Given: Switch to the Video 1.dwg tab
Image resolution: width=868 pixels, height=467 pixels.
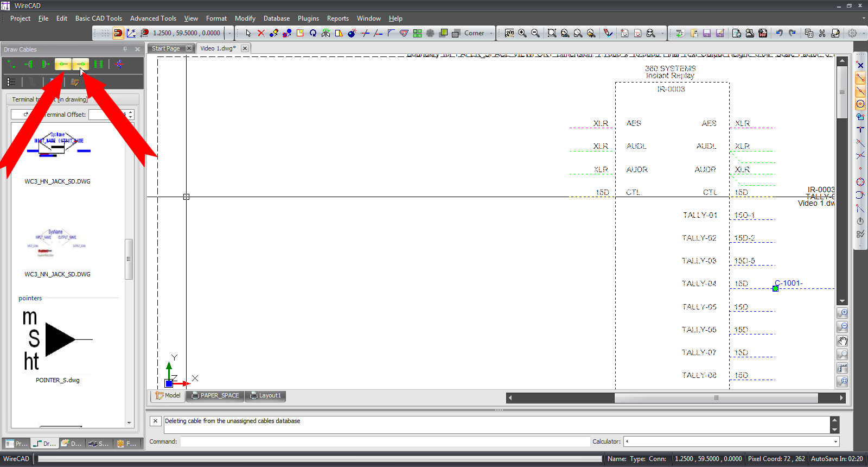Looking at the screenshot, I should point(218,48).
